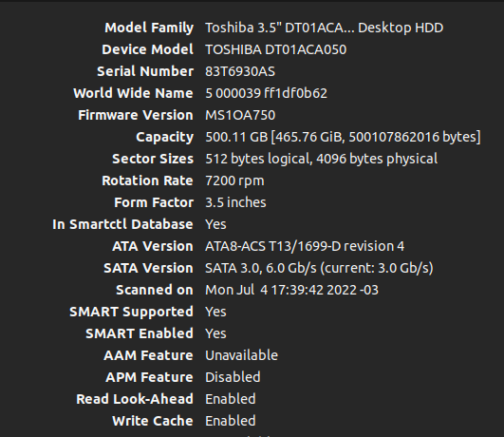Click the SMART Enabled Yes value
The image size is (504, 437).
coord(215,333)
